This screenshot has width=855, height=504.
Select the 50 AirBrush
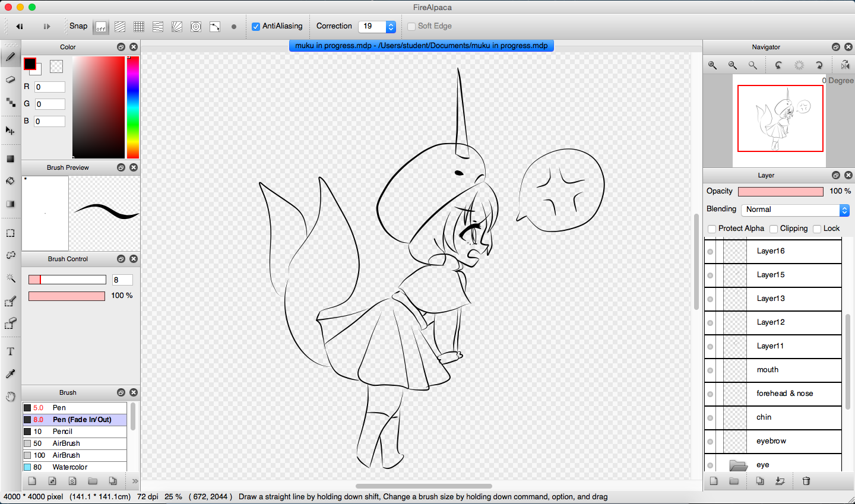75,443
